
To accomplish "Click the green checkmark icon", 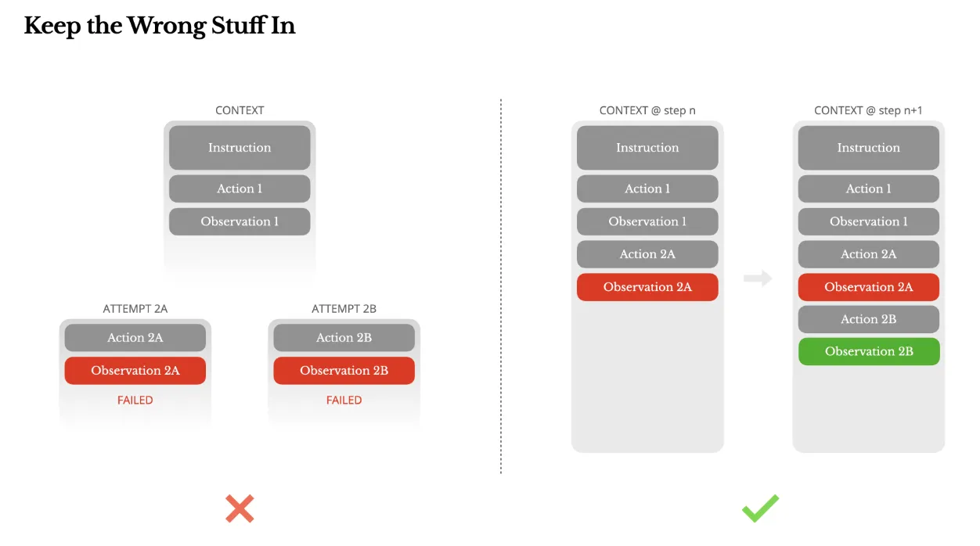I will click(760, 508).
